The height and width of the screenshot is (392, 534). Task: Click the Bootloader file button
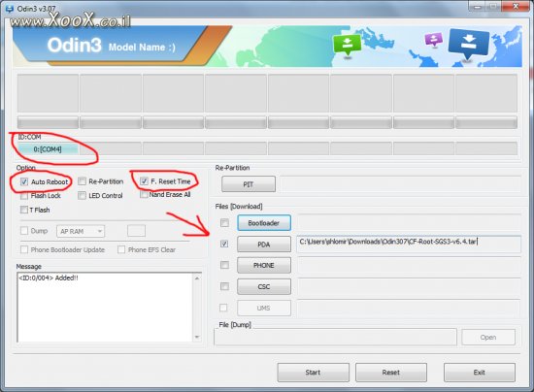tap(264, 223)
